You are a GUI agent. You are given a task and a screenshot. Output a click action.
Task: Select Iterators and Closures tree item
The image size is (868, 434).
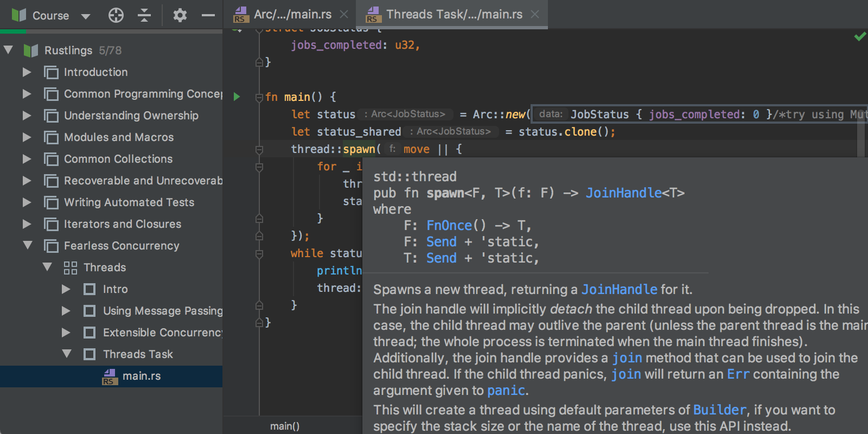[111, 224]
